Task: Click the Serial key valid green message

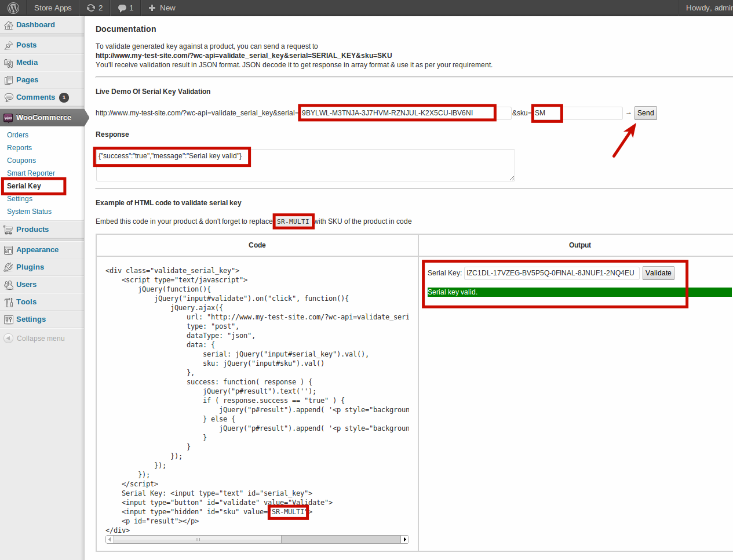Action: pos(579,292)
